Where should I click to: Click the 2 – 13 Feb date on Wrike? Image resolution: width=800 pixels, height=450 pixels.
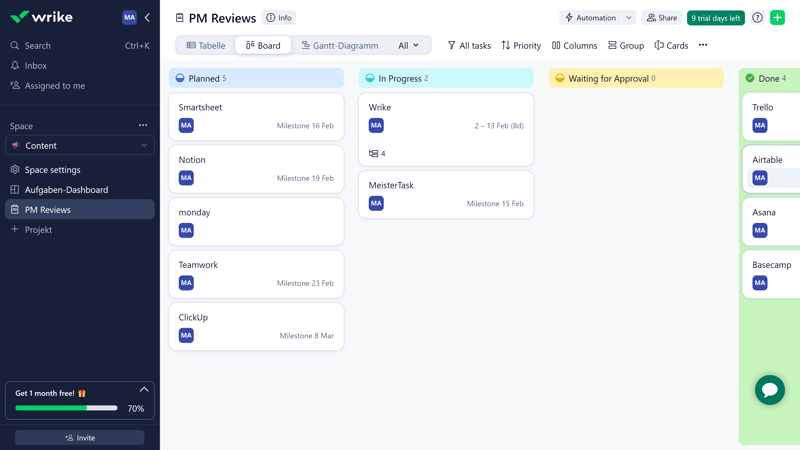click(x=499, y=126)
